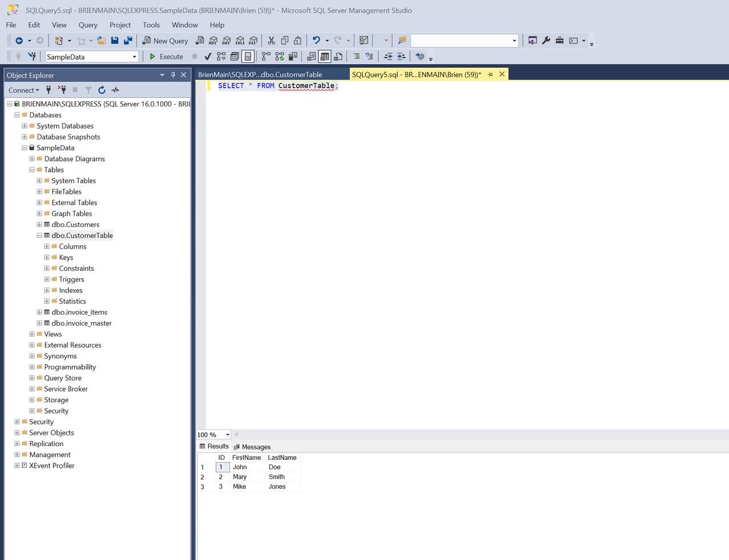Switch to the Messages tab

tap(255, 446)
